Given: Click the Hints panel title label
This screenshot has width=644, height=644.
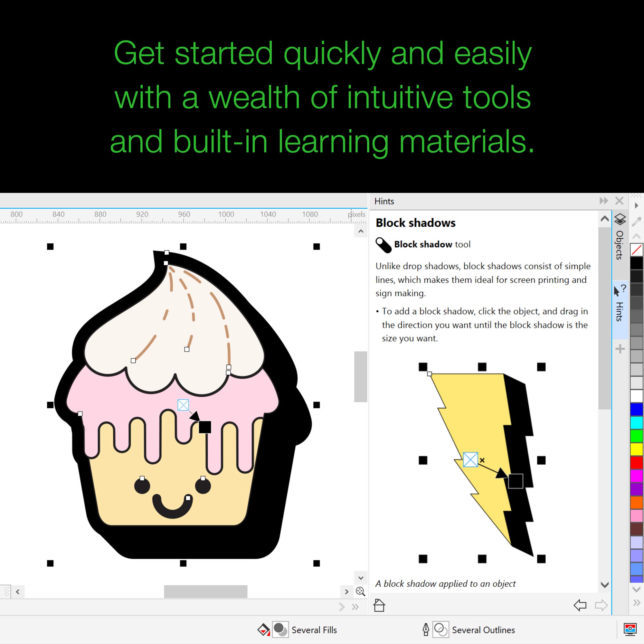Looking at the screenshot, I should click(x=384, y=201).
